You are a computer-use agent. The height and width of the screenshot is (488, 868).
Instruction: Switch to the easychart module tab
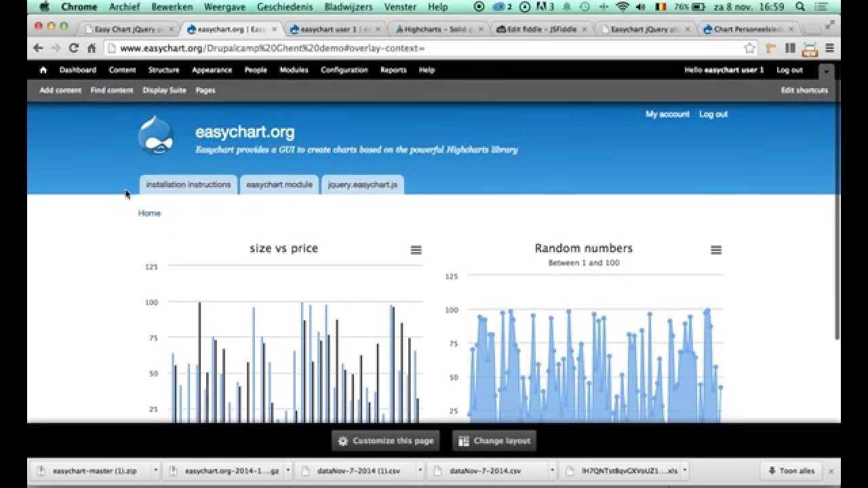[279, 184]
